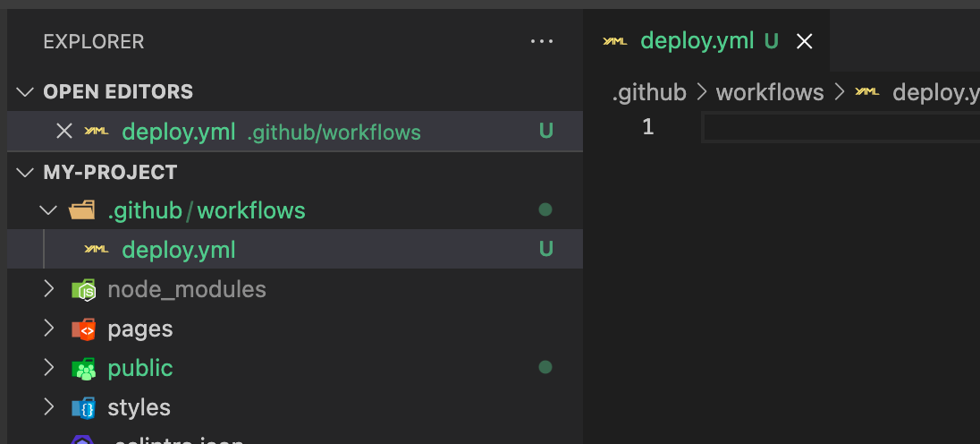Viewport: 980px width, 444px height.
Task: Open the Explorer more actions ellipsis menu
Action: [542, 41]
